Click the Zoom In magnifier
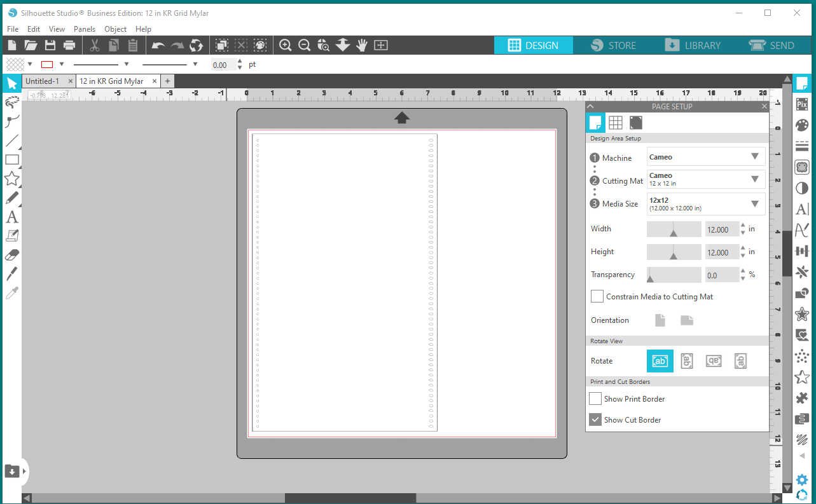 click(x=285, y=44)
